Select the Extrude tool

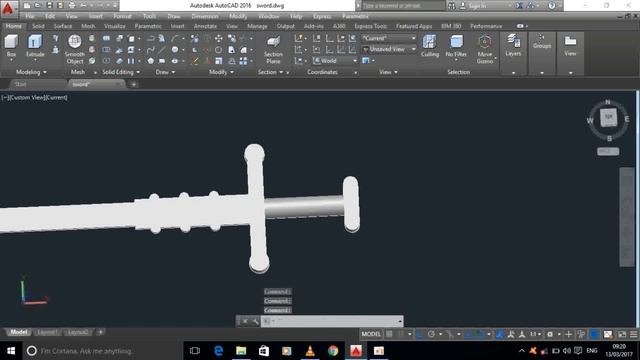click(35, 46)
